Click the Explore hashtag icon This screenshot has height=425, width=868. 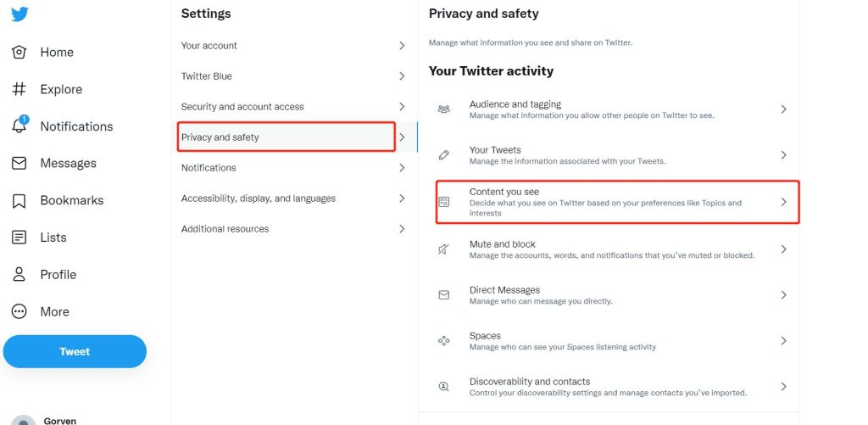click(19, 89)
